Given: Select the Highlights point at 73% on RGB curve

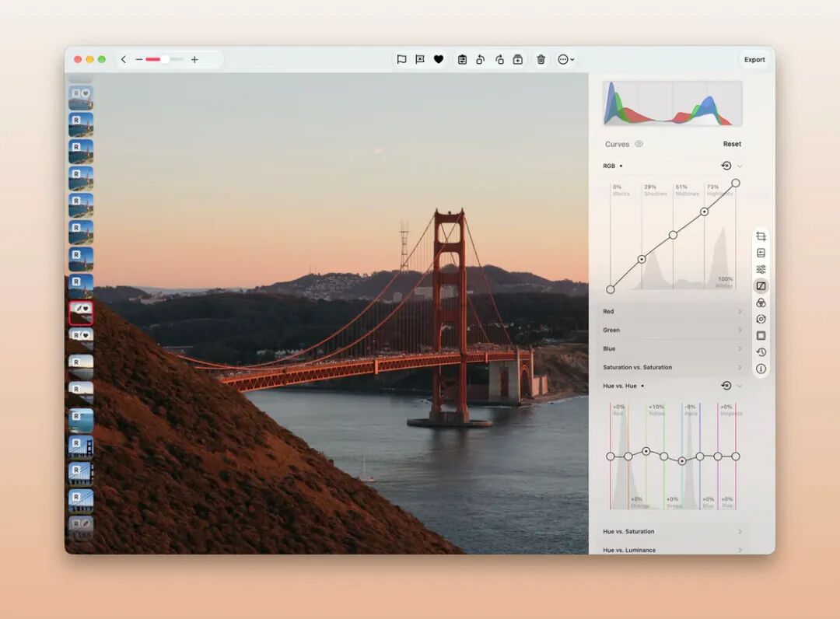Looking at the screenshot, I should click(x=705, y=212).
